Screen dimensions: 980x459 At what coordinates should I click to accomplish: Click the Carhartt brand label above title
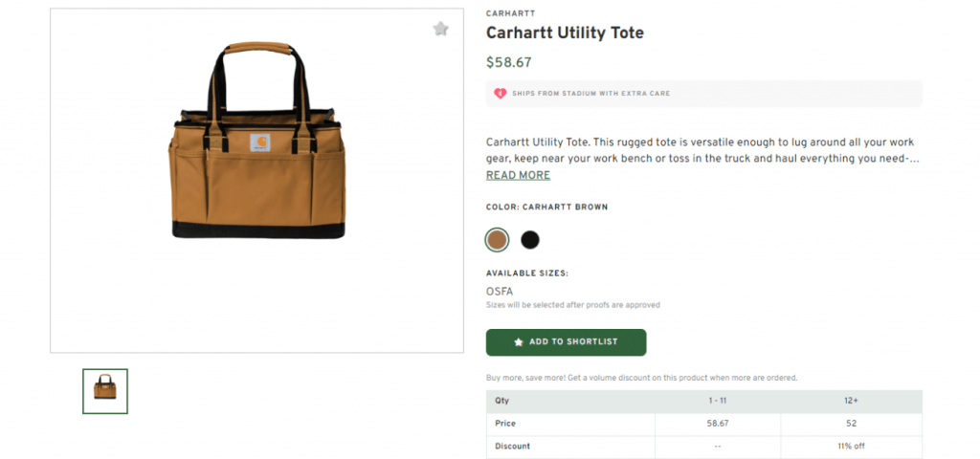511,13
